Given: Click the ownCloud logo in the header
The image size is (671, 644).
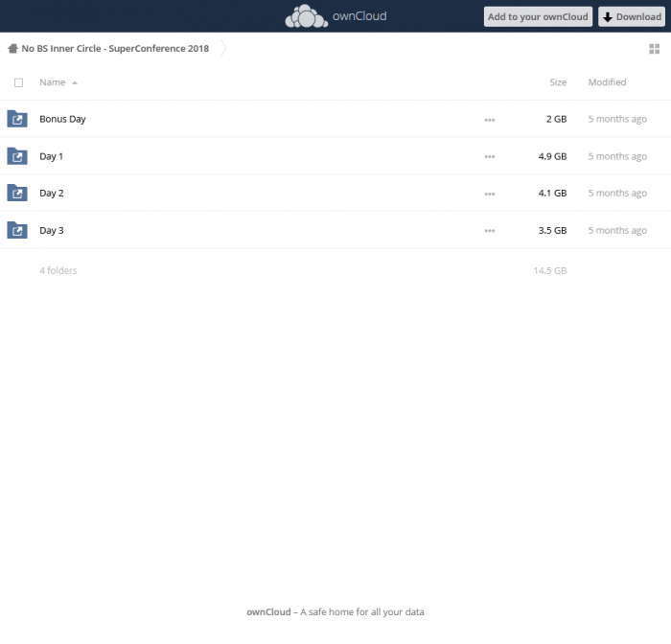Looking at the screenshot, I should point(335,16).
